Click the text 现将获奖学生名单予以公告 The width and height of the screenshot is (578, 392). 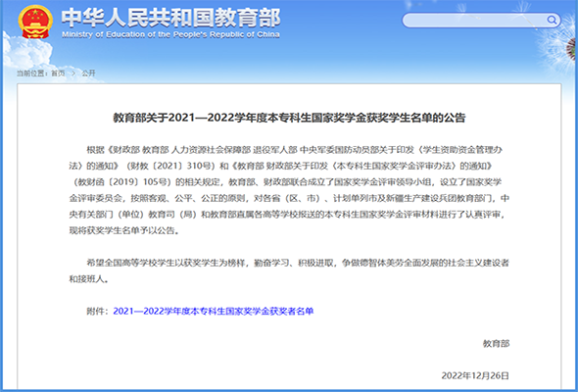point(124,231)
